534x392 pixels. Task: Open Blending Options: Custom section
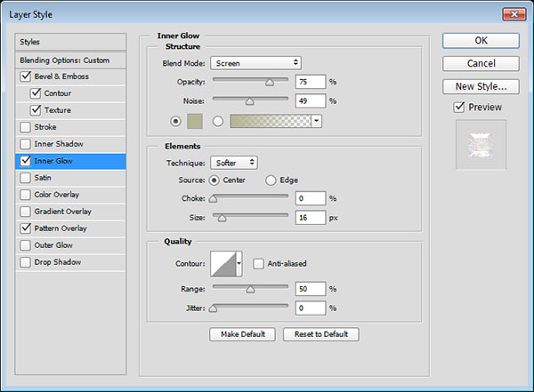tap(64, 60)
